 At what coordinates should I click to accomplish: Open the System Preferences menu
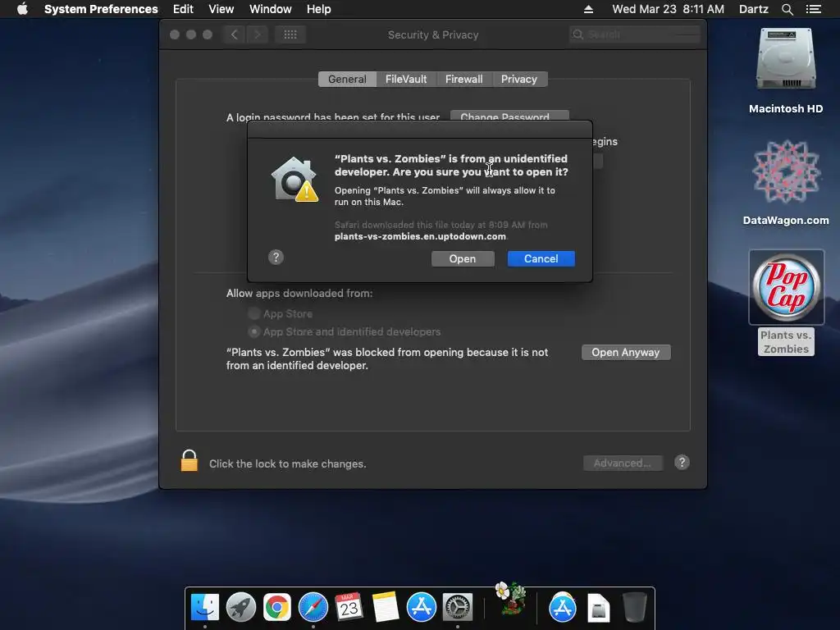101,9
